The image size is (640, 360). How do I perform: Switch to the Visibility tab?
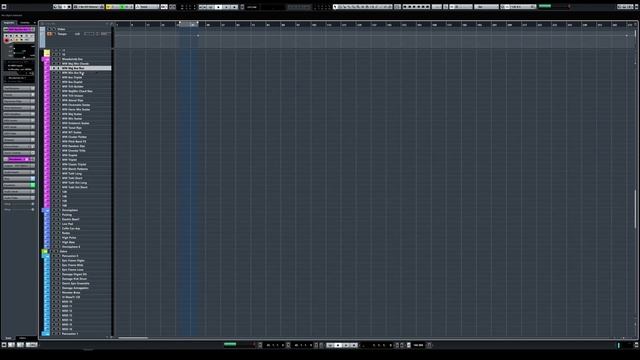pos(25,23)
